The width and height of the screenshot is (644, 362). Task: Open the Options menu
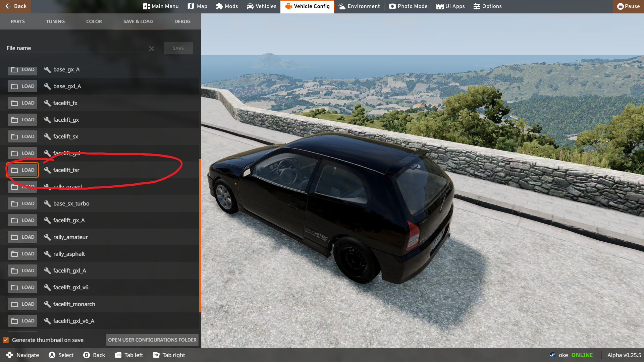click(x=488, y=6)
